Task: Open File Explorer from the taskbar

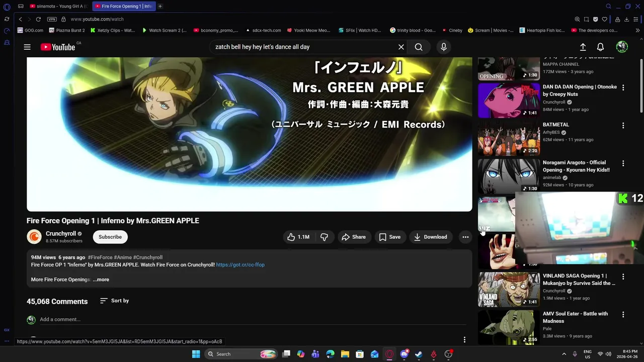Action: pos(345,354)
